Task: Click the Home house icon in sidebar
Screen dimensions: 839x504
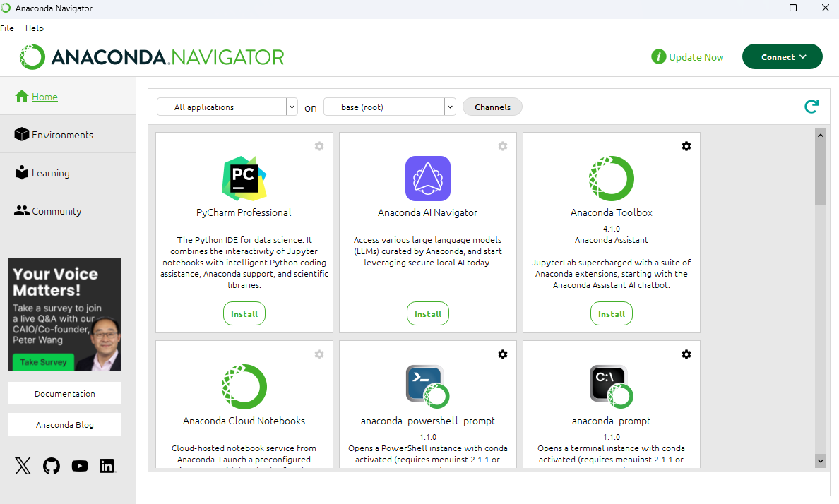Action: pos(21,96)
